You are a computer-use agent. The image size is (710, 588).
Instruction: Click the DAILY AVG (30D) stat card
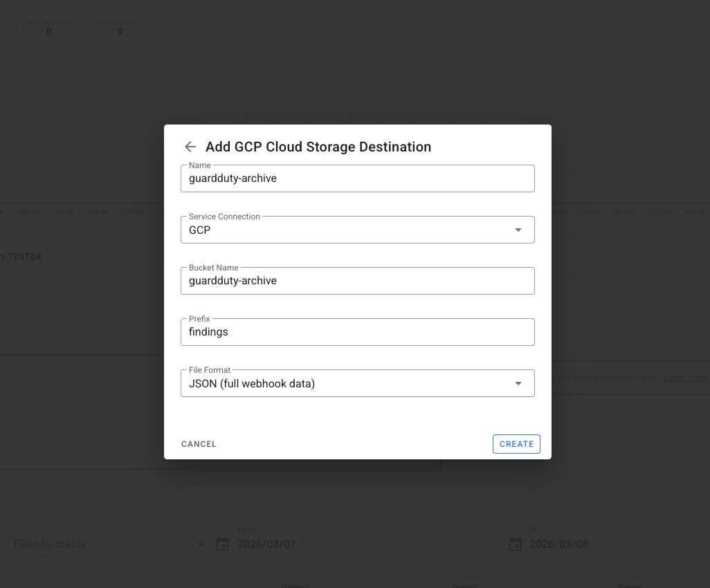point(48,28)
